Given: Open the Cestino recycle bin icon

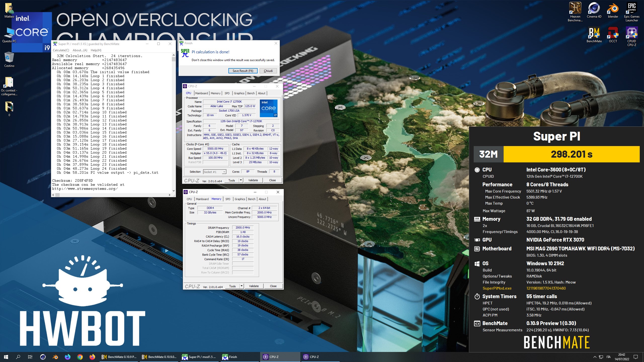Looking at the screenshot, I should (x=9, y=60).
